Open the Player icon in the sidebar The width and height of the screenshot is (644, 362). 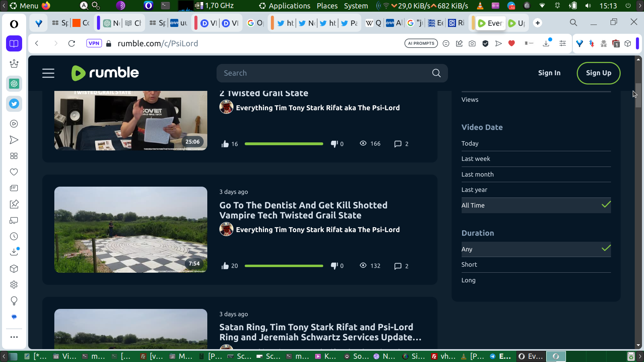[x=14, y=124]
